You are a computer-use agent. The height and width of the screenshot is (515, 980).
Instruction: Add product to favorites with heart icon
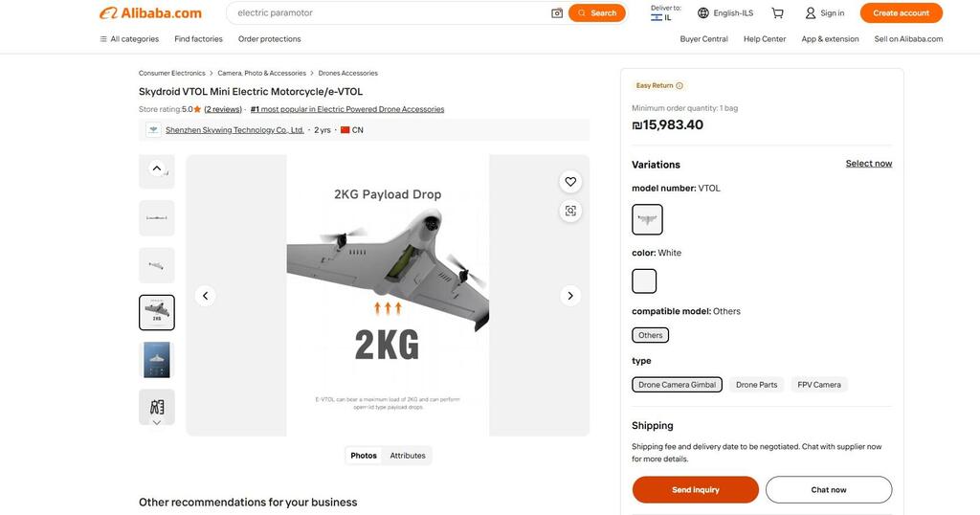click(x=570, y=182)
